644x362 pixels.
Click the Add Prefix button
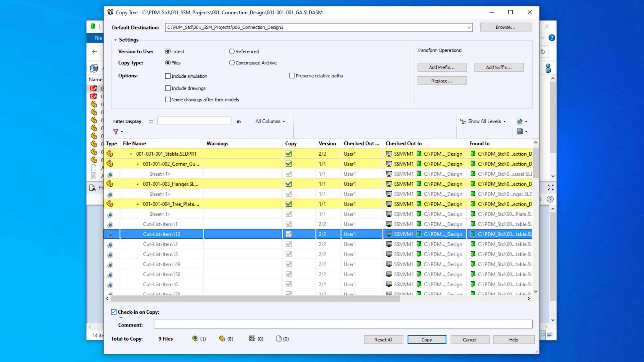[442, 67]
